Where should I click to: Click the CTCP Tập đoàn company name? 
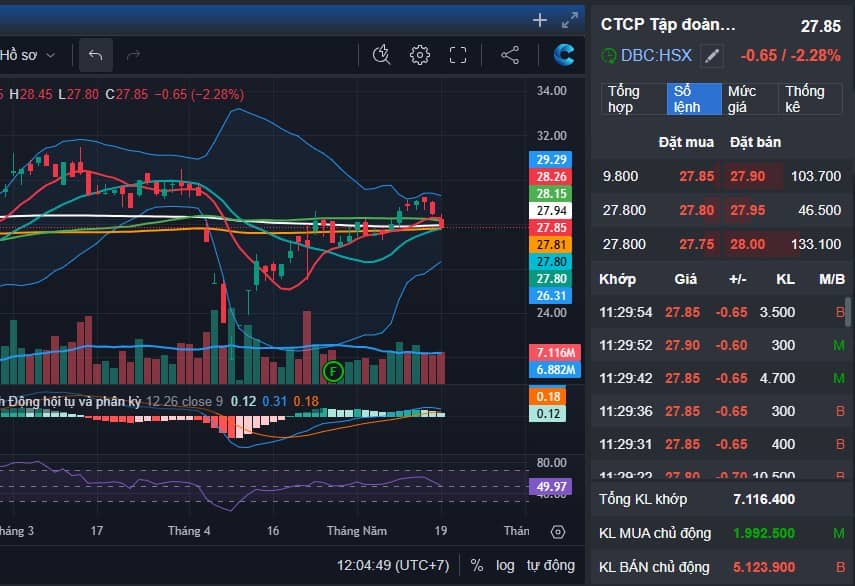click(668, 25)
